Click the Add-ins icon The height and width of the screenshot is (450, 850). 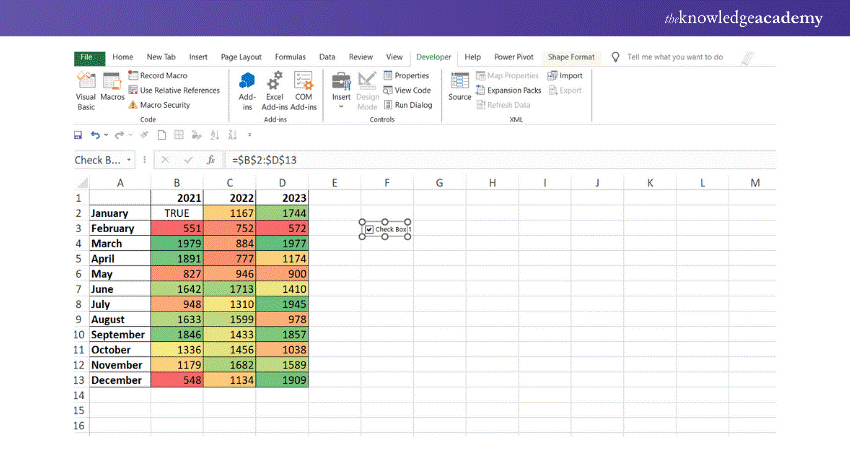[247, 87]
